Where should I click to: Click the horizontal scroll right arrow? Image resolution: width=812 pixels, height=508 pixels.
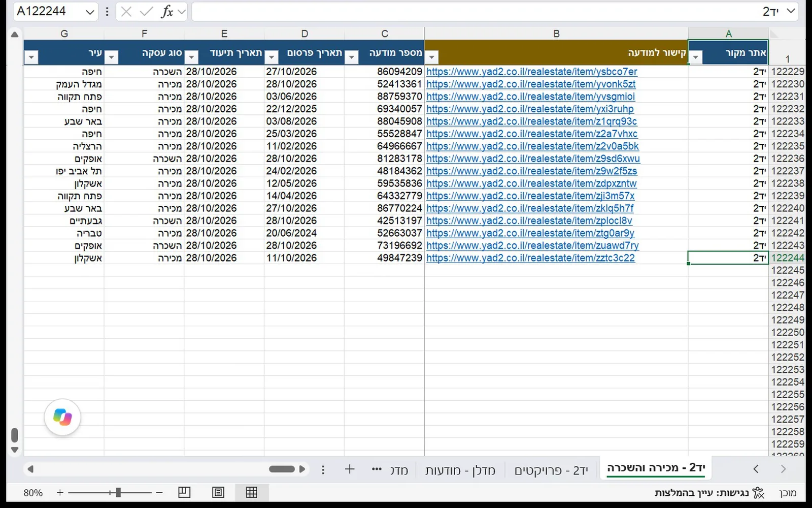pos(302,469)
